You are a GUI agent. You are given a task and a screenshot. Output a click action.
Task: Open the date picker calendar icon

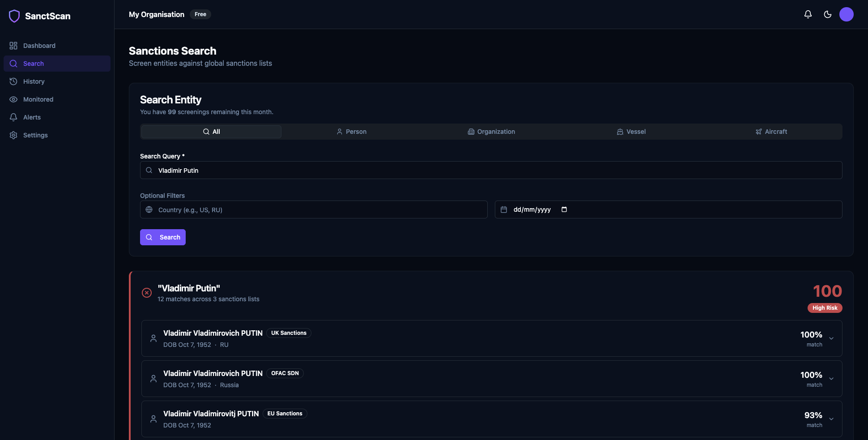point(564,209)
